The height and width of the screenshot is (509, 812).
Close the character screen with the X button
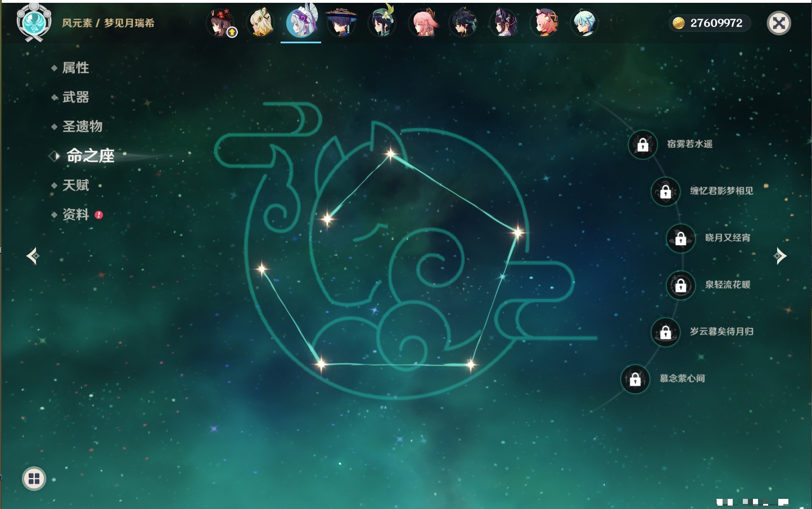[779, 23]
